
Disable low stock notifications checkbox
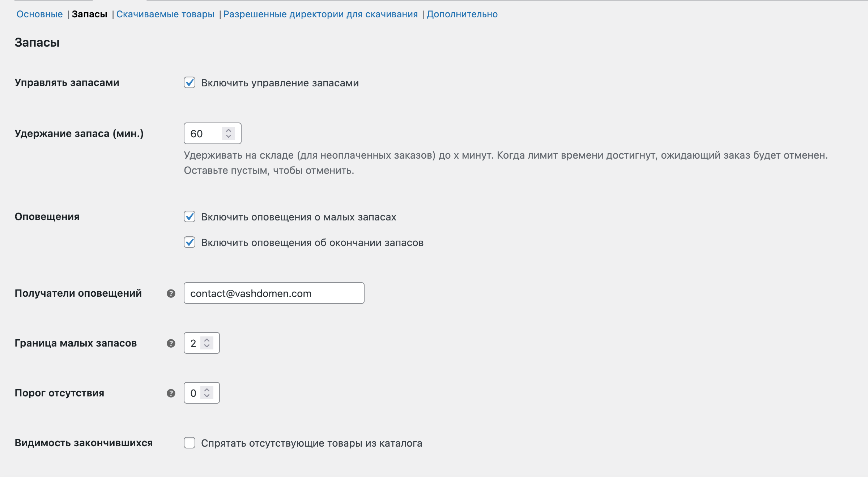(x=190, y=217)
